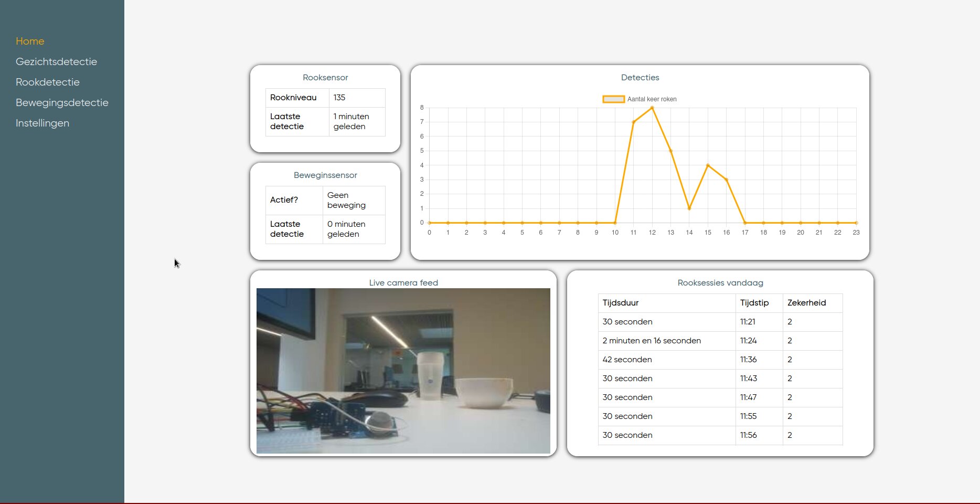
Task: Click the Detecties chart title
Action: (x=640, y=78)
